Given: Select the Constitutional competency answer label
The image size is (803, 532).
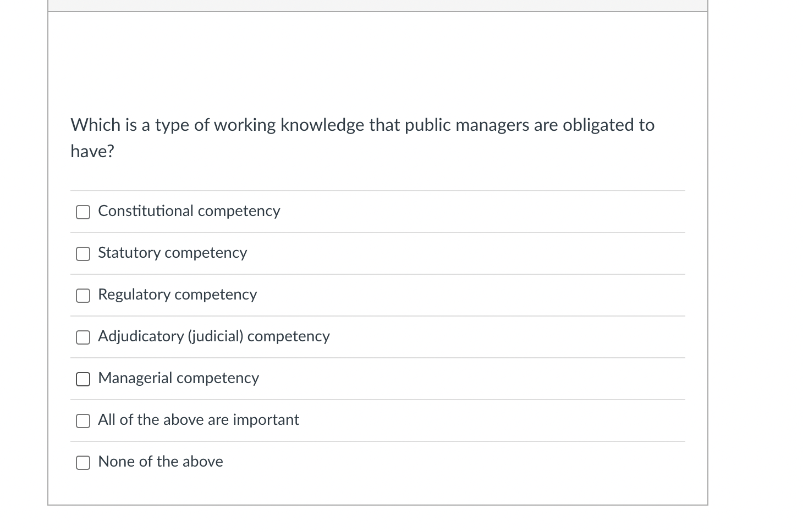Looking at the screenshot, I should click(x=189, y=211).
